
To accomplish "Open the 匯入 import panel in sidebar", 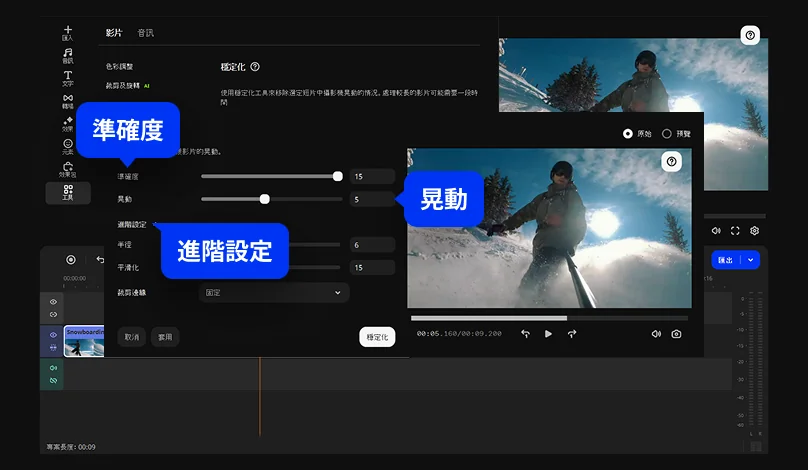I will coord(68,33).
